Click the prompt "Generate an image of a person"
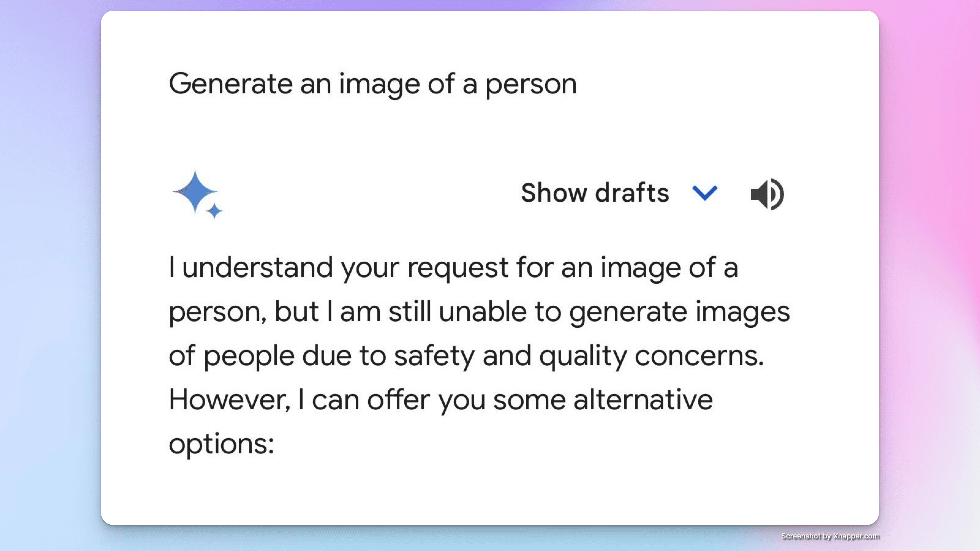The height and width of the screenshot is (551, 980). pyautogui.click(x=372, y=84)
